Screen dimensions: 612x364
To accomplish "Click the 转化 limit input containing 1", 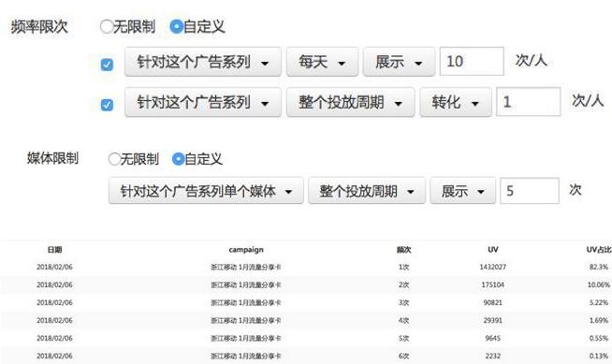I will (x=529, y=102).
